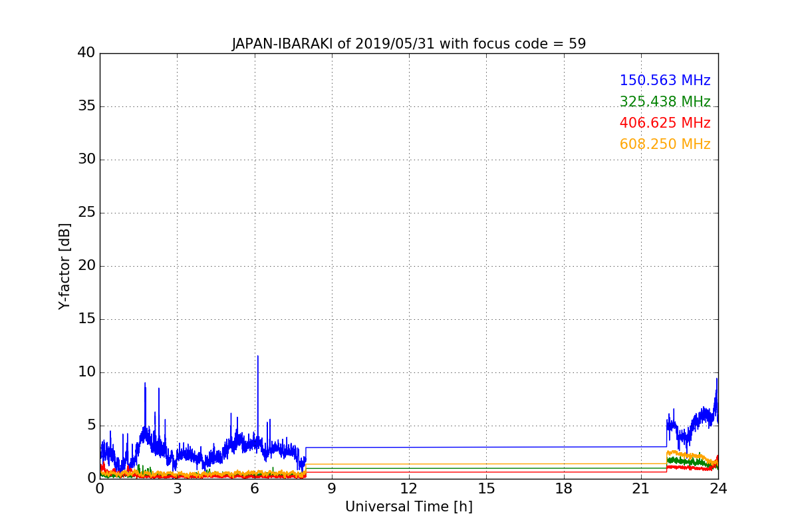The height and width of the screenshot is (532, 798).
Task: Click the chart title mentioning JAPAN-IBARAKI
Action: point(409,44)
